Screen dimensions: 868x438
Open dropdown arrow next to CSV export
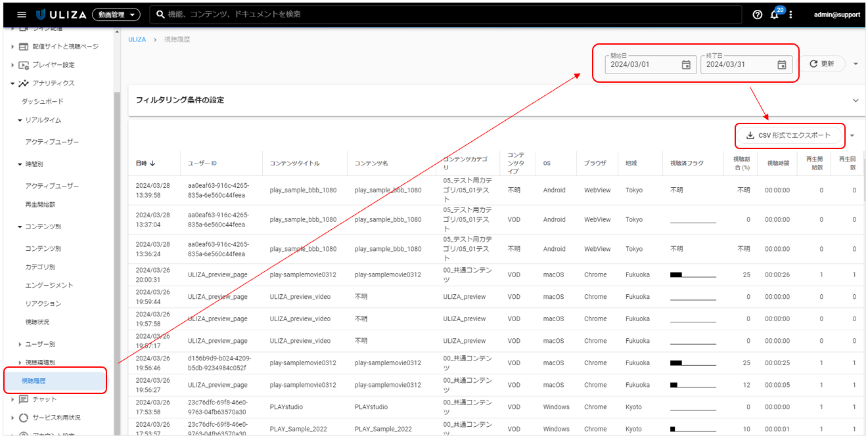point(852,135)
